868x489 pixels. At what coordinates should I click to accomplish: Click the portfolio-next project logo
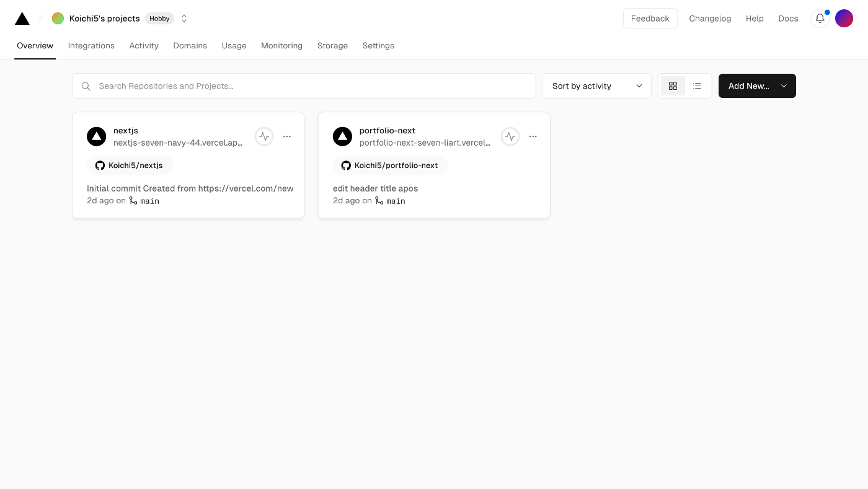(x=342, y=136)
